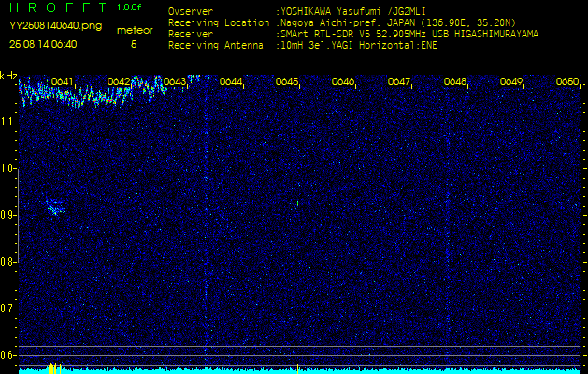Click the HROFFT title text
Image resolution: width=588 pixels, height=374 pixels.
pyautogui.click(x=58, y=7)
